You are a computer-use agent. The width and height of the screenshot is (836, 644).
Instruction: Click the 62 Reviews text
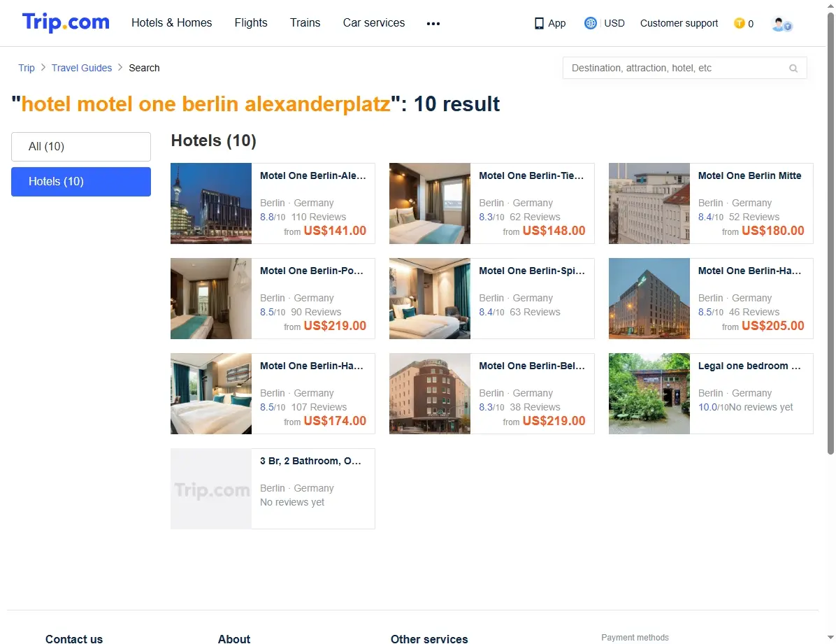click(x=535, y=217)
